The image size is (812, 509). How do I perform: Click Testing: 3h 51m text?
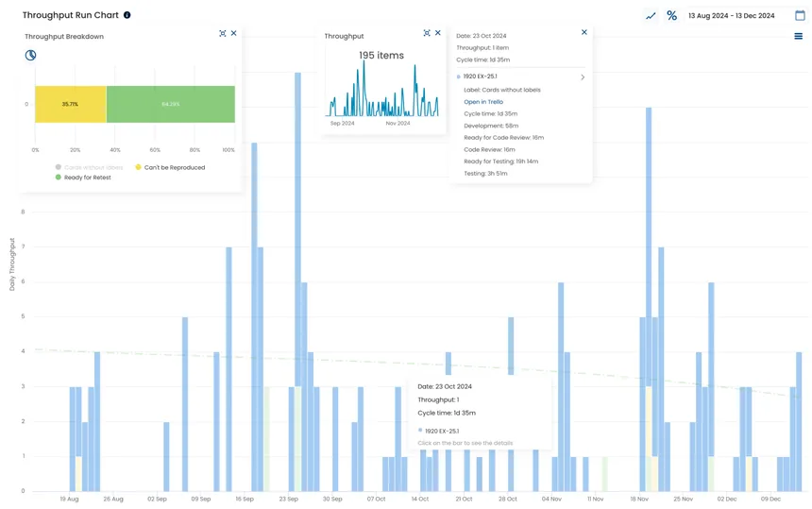(x=485, y=174)
